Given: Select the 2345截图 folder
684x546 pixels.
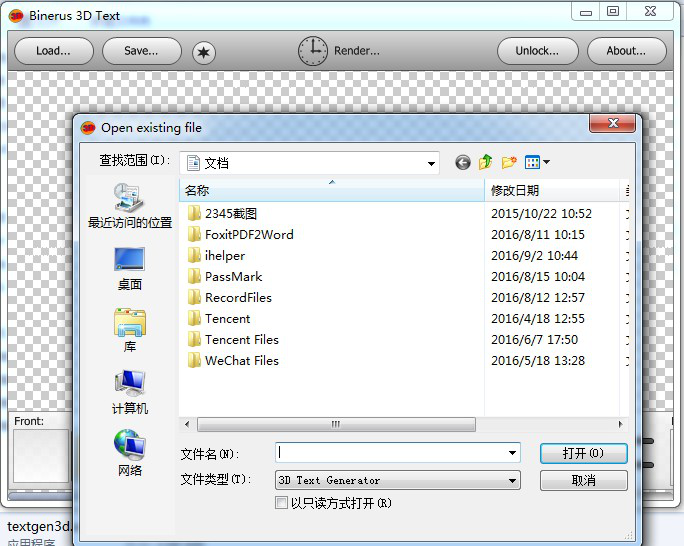Looking at the screenshot, I should (x=222, y=214).
